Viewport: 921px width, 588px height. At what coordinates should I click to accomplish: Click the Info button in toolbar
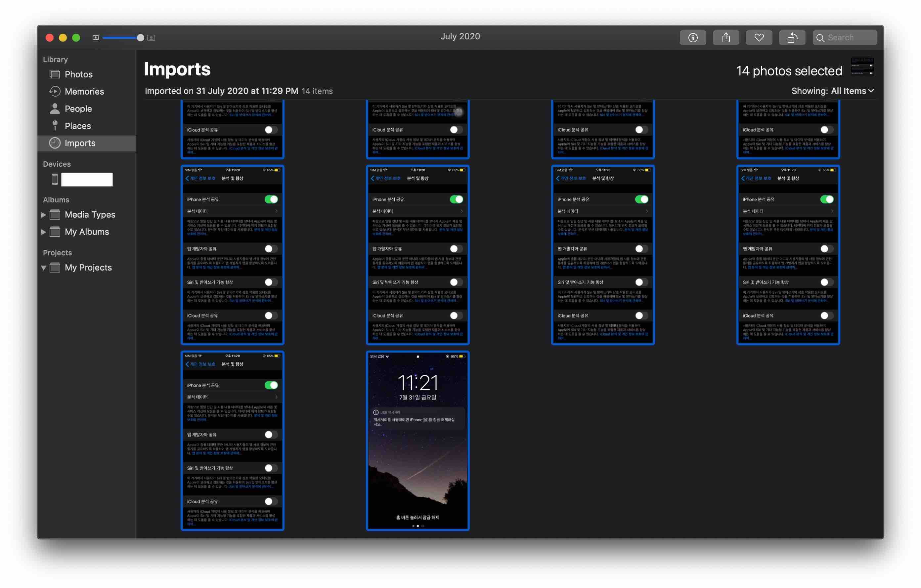(x=693, y=37)
